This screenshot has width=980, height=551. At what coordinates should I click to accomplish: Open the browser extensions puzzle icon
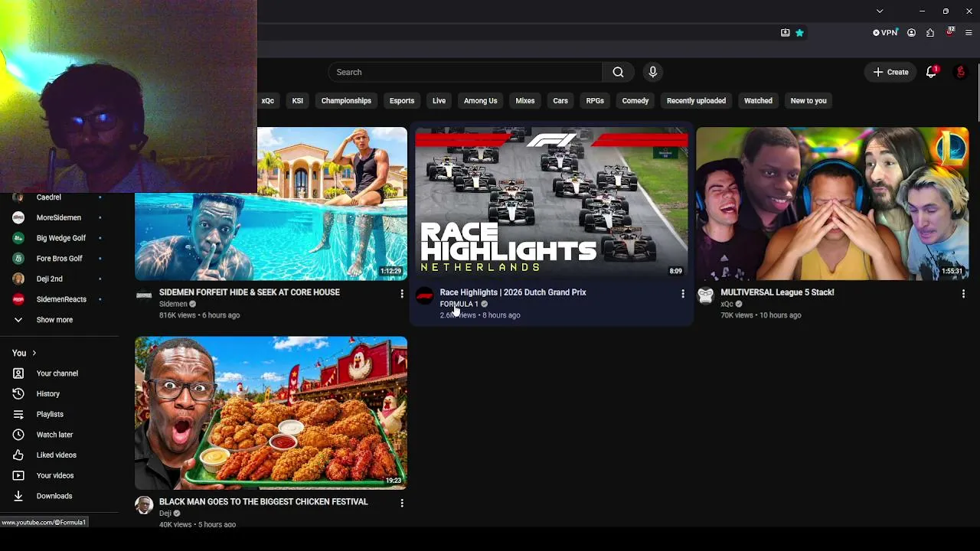click(x=930, y=33)
